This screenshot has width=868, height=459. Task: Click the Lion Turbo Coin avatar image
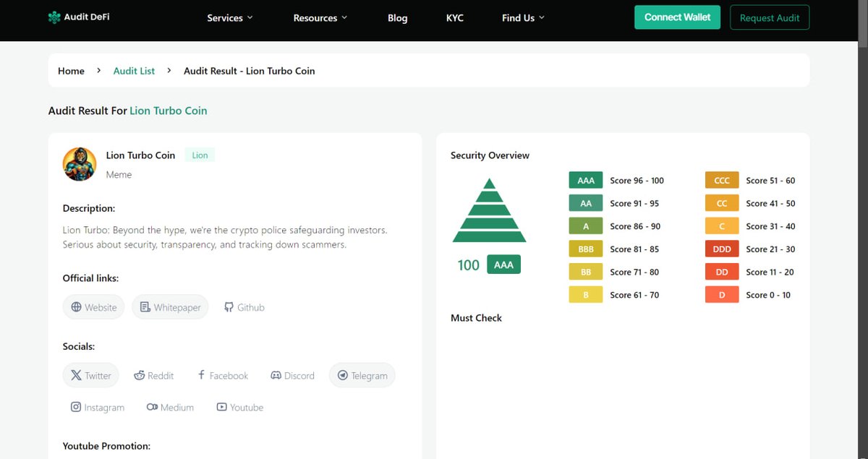click(x=79, y=164)
